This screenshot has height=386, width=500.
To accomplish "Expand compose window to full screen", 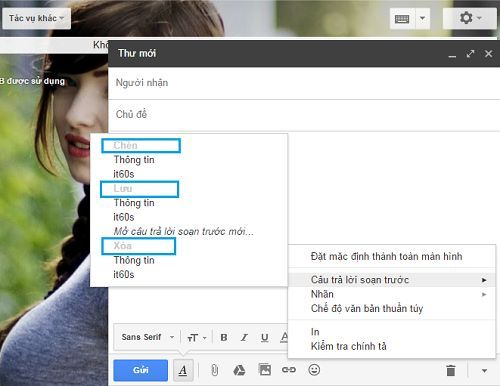I will pos(470,54).
